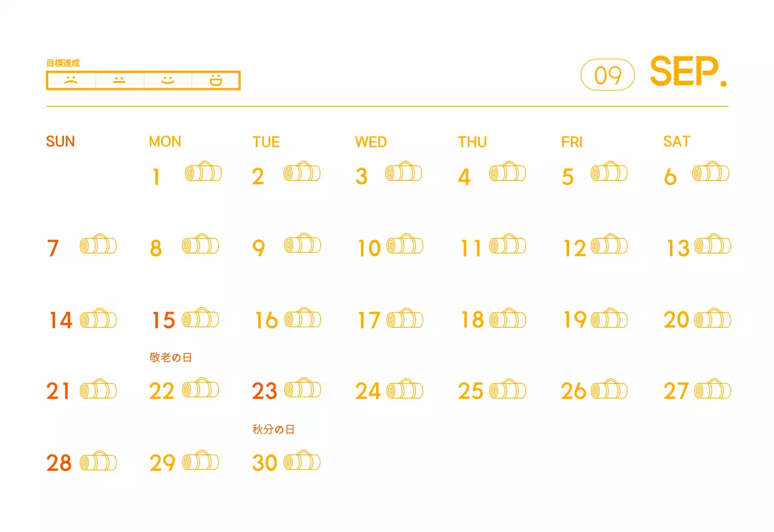Screen dimensions: 774x532
Task: Open the 敬老の日 holiday label
Action: click(171, 358)
